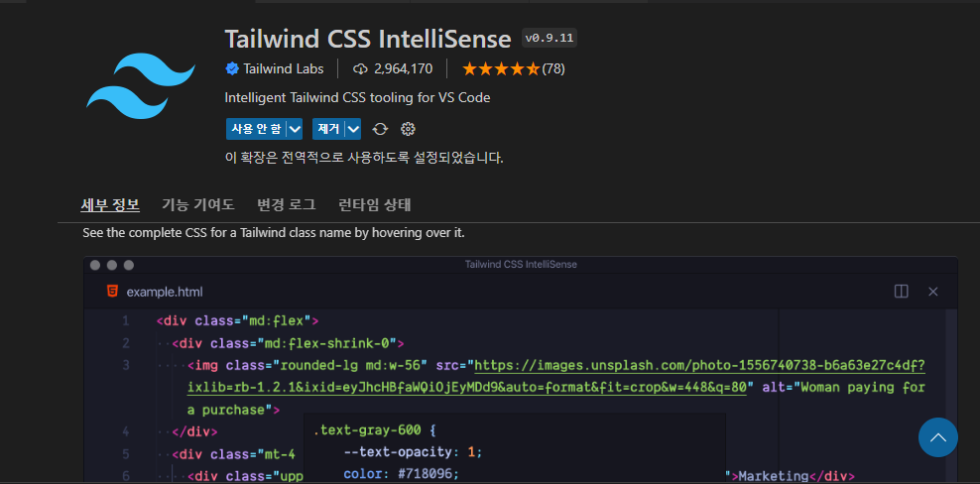Click the (78) review count
The width and height of the screenshot is (980, 484).
(x=553, y=68)
